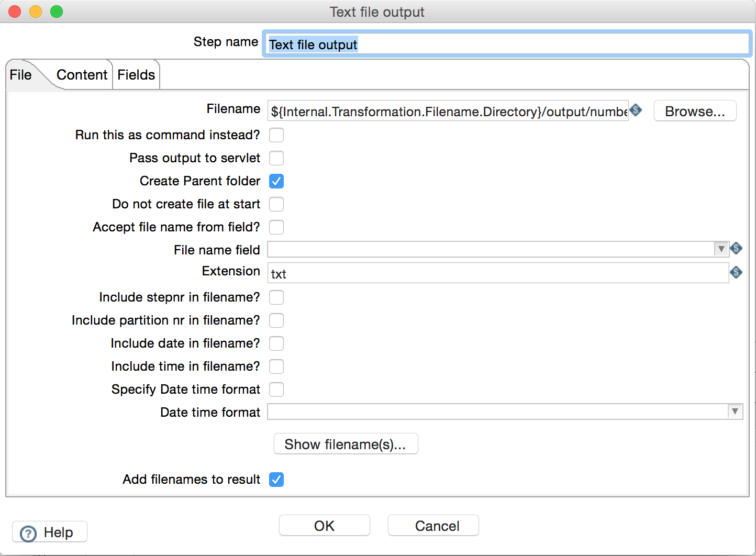
Task: Click the Help question mark icon
Action: point(28,533)
